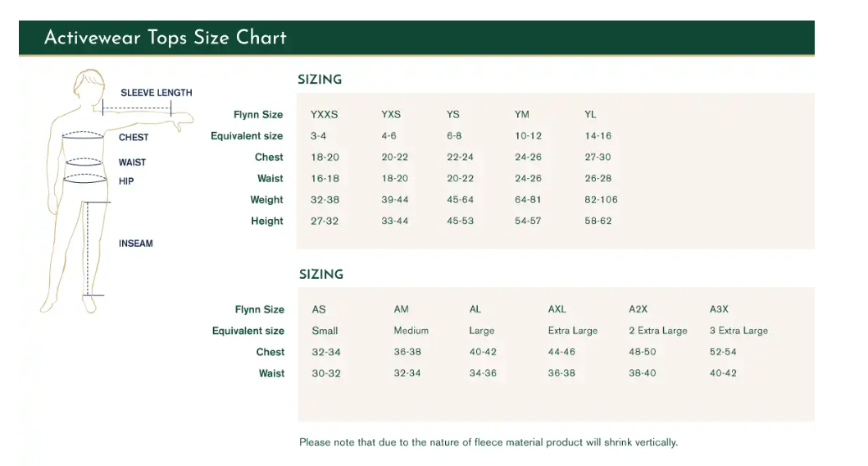Select the YL equivalent size 14-16 cell
The height and width of the screenshot is (466, 868).
click(x=598, y=135)
